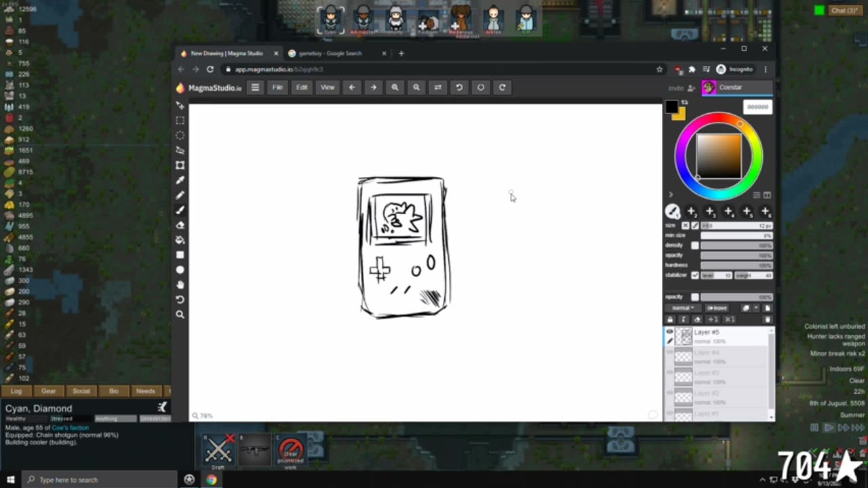Add a new layer

pyautogui.click(x=767, y=308)
